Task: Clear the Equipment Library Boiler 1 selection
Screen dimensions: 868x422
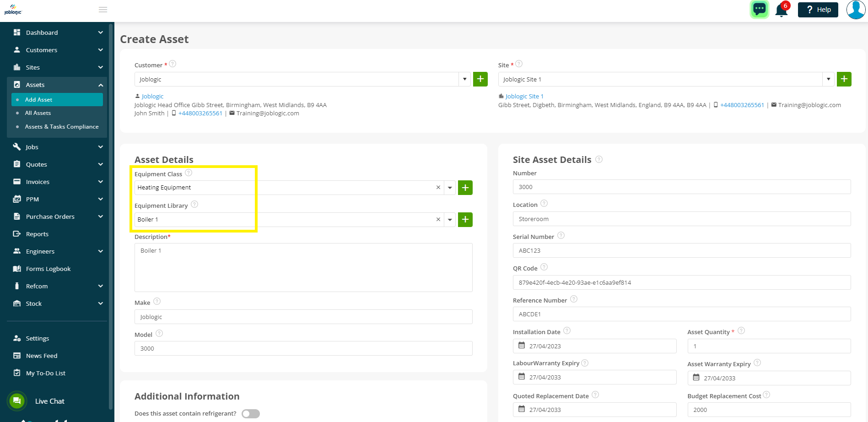Action: coord(438,220)
